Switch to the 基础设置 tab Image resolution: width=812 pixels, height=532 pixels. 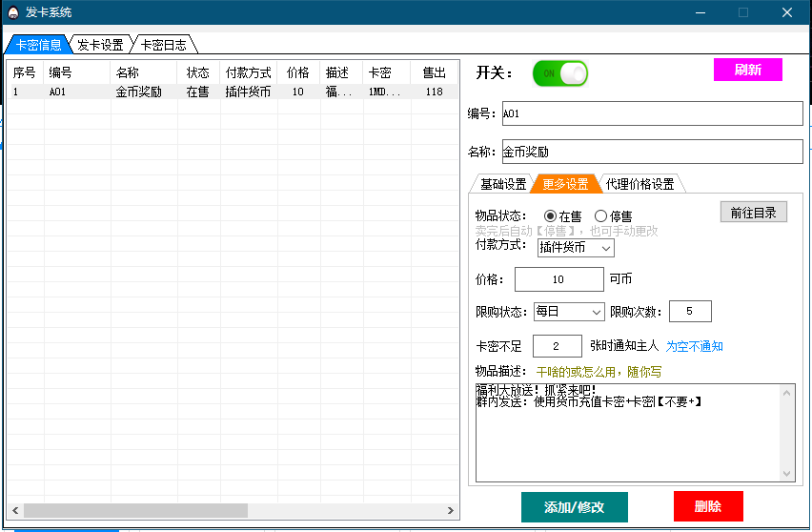(502, 184)
